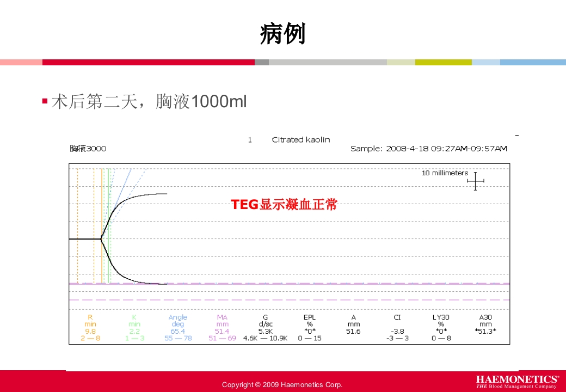The width and height of the screenshot is (566, 392).
Task: Open the CI value -3.8 details
Action: pyautogui.click(x=397, y=330)
